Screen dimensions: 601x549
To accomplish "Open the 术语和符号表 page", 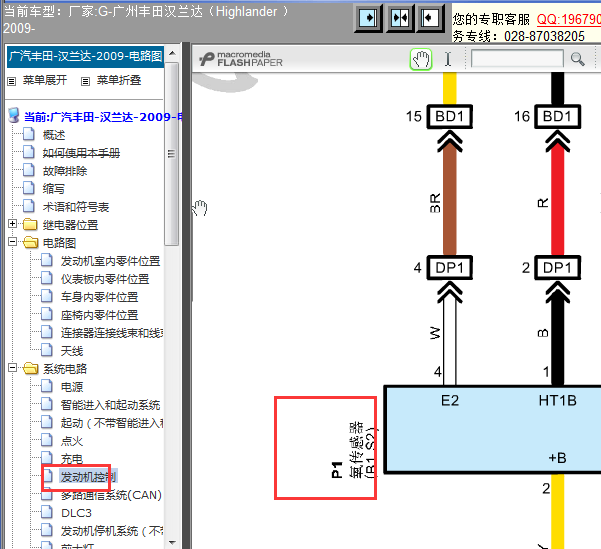I will (76, 207).
